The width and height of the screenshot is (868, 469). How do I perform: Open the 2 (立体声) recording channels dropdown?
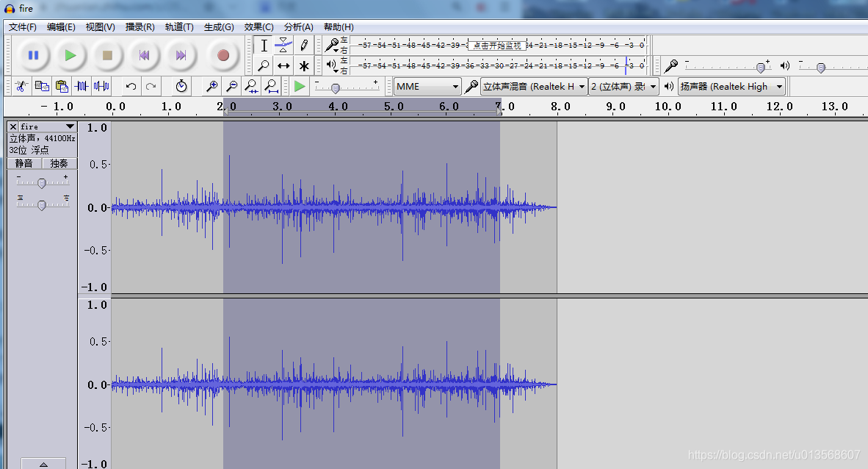click(x=623, y=87)
